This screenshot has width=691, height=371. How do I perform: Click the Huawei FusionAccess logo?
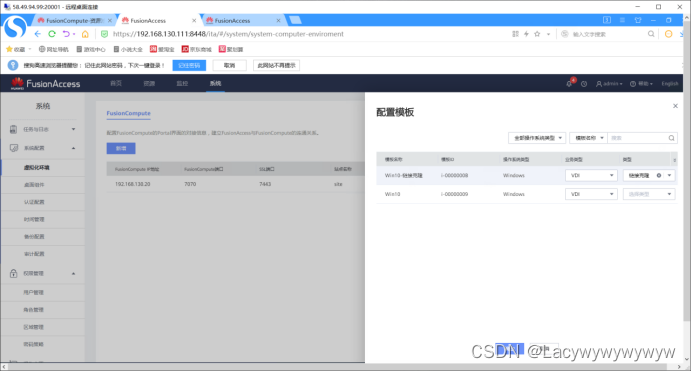pyautogui.click(x=45, y=83)
